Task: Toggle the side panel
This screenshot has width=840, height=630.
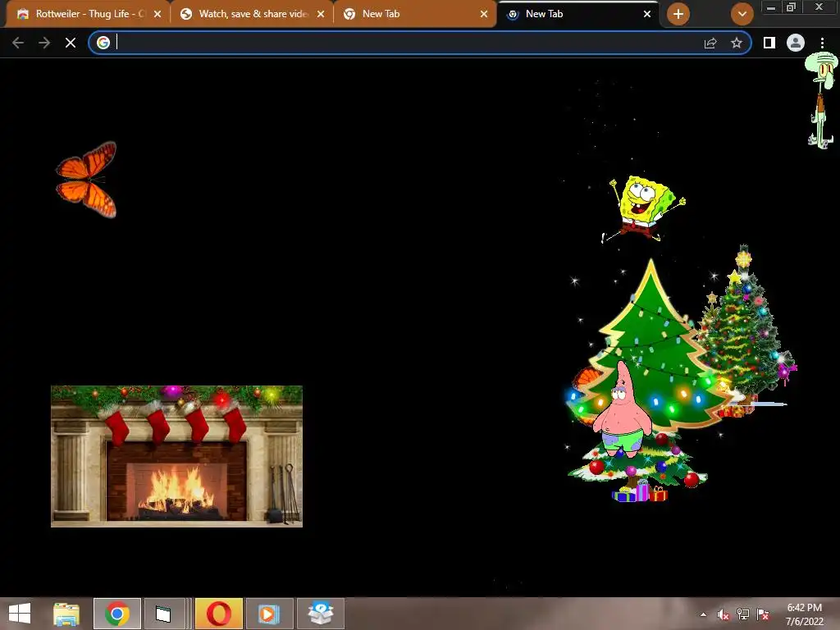Action: (x=769, y=43)
